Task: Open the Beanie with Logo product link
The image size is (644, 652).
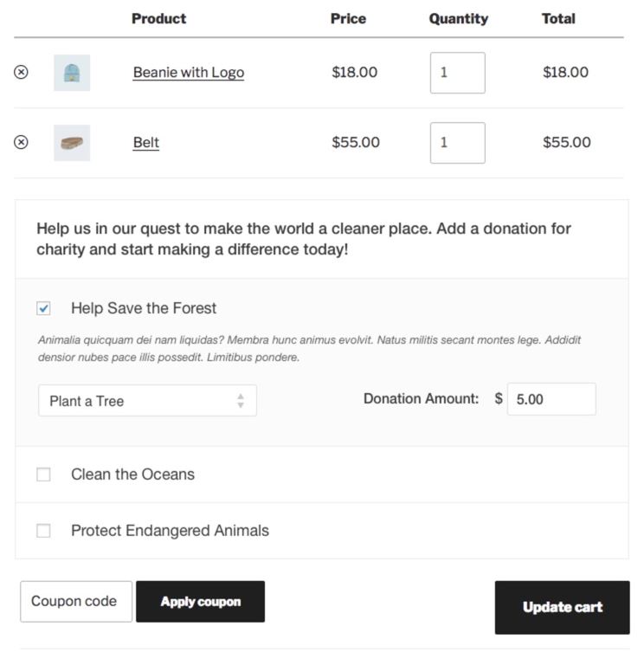Action: 189,73
